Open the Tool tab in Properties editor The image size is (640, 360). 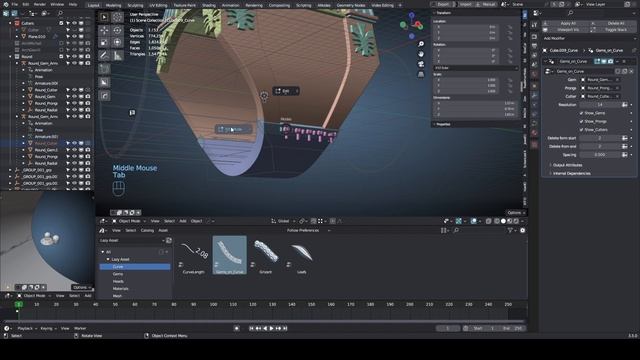[534, 25]
